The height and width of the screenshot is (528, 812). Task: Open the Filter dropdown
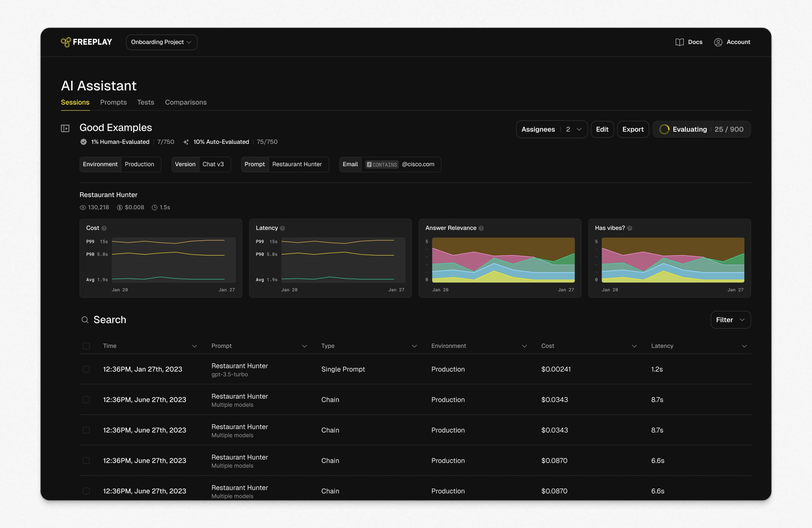[730, 320]
